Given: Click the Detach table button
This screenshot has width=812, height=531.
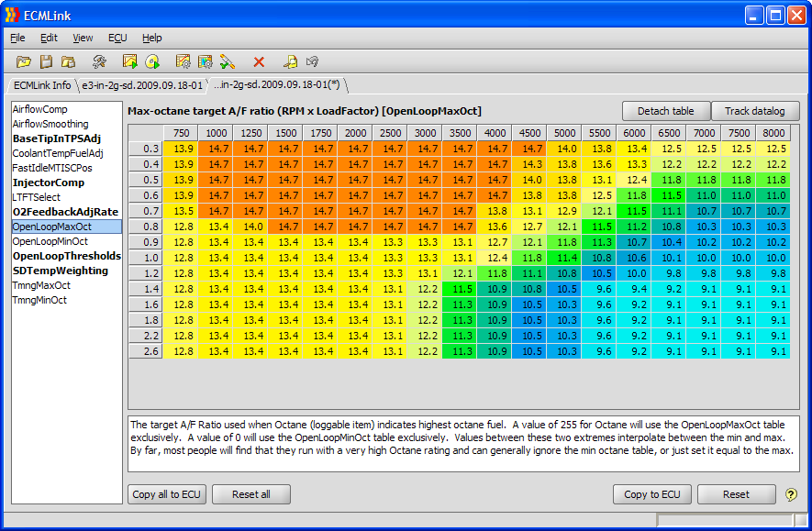Looking at the screenshot, I should coord(666,111).
